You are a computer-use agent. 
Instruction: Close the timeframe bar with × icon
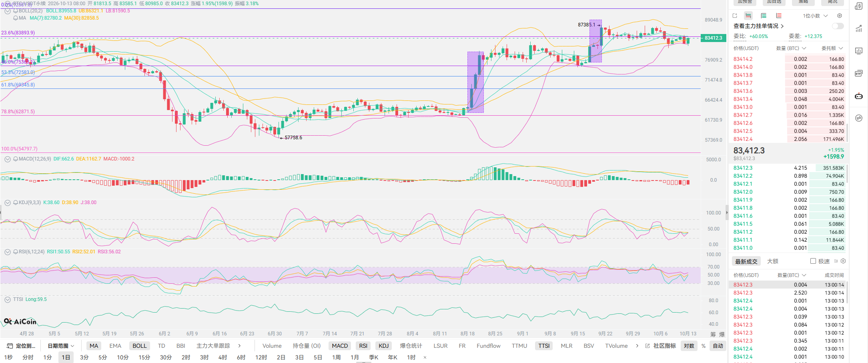point(425,357)
